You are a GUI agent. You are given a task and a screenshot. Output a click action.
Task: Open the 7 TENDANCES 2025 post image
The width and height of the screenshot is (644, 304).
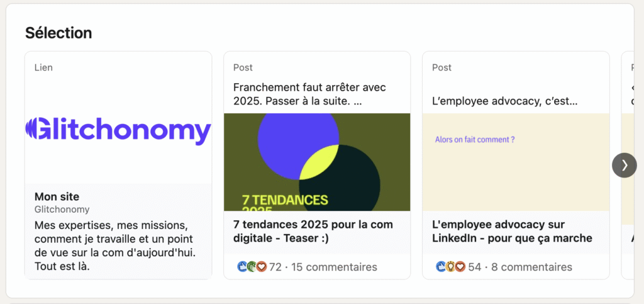click(x=317, y=162)
